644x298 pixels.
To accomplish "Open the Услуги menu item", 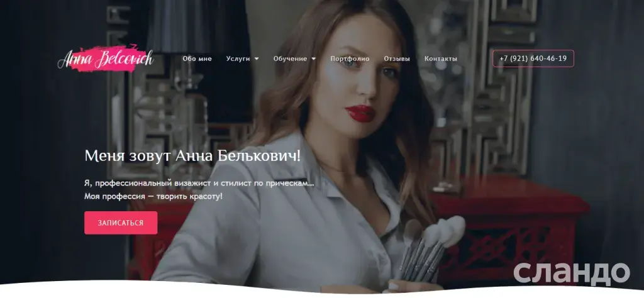I will coord(238,58).
